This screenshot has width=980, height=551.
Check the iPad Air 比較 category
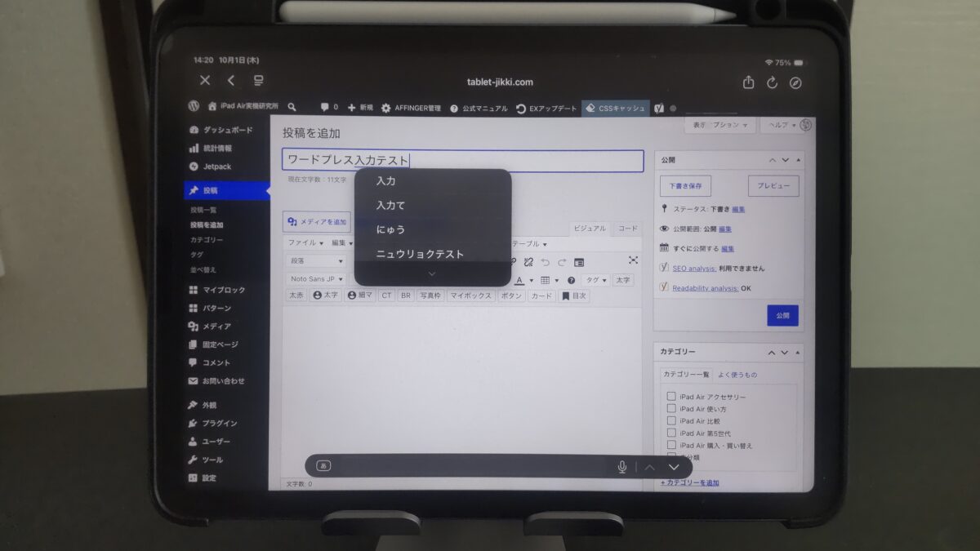671,421
